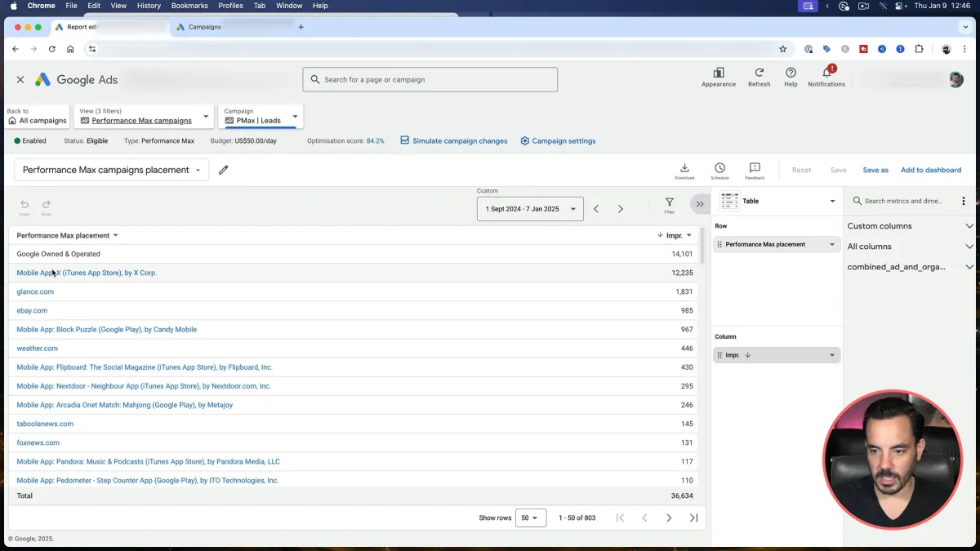
Task: Open Bookmarks menu in menu bar
Action: tap(189, 6)
